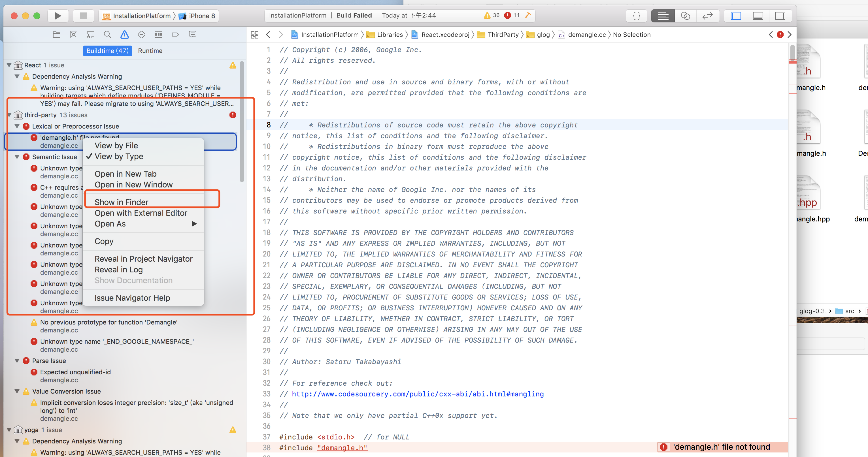Jump to previous issue arrow
The height and width of the screenshot is (457, 868).
[x=771, y=35]
